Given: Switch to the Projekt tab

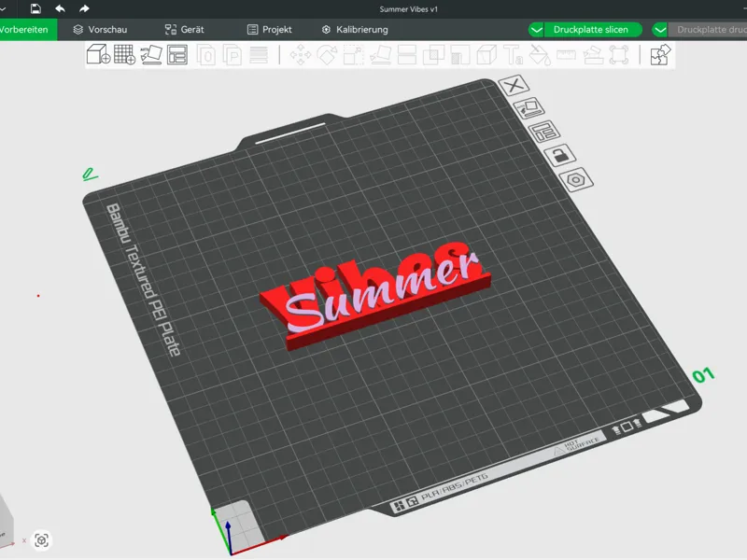Looking at the screenshot, I should pyautogui.click(x=270, y=30).
